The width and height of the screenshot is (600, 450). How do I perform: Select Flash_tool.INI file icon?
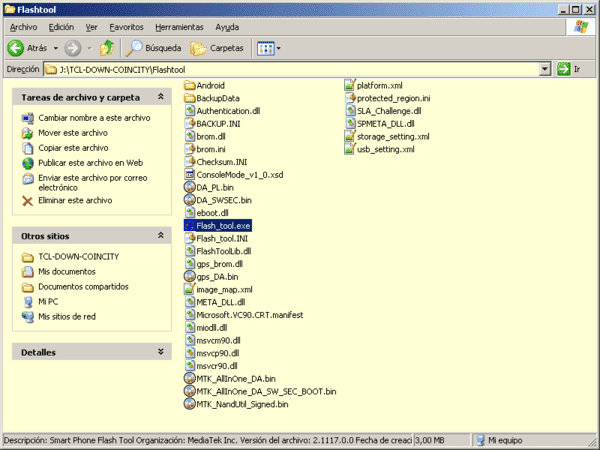coord(189,238)
